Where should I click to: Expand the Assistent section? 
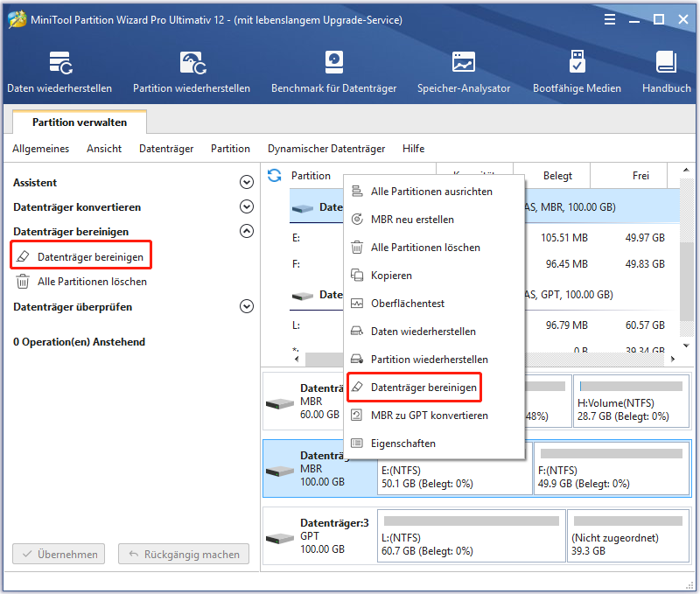click(247, 182)
